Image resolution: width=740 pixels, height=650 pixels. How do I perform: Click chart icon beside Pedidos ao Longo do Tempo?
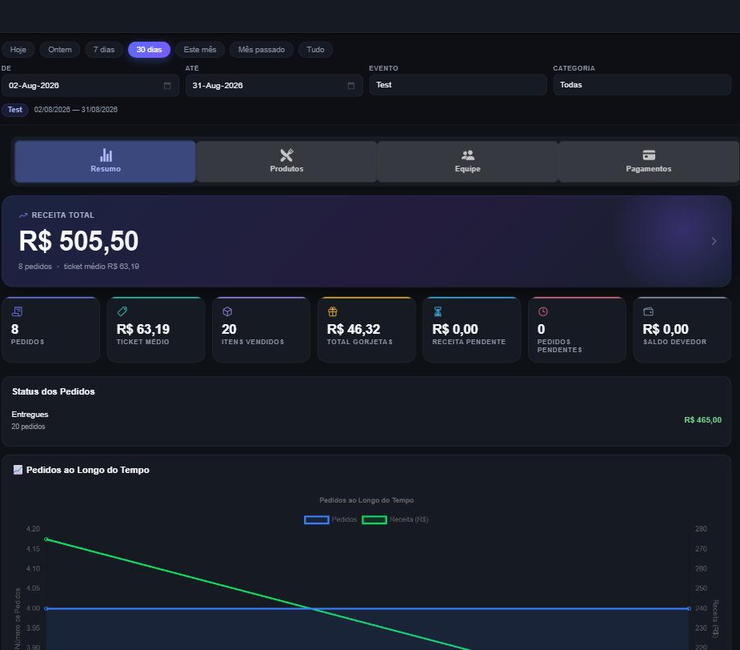[x=18, y=470]
